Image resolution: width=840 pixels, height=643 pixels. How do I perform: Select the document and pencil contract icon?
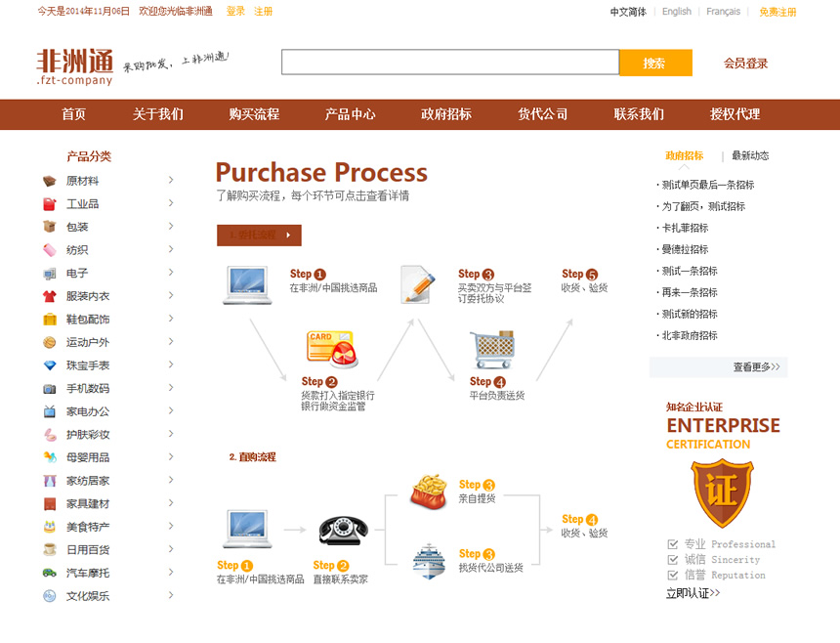(x=418, y=284)
